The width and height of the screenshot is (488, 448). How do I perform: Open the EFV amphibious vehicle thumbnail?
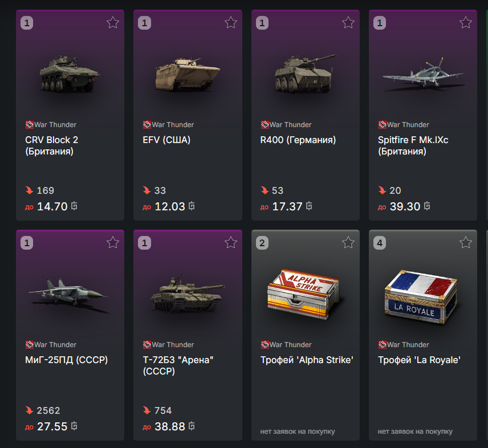tap(188, 73)
